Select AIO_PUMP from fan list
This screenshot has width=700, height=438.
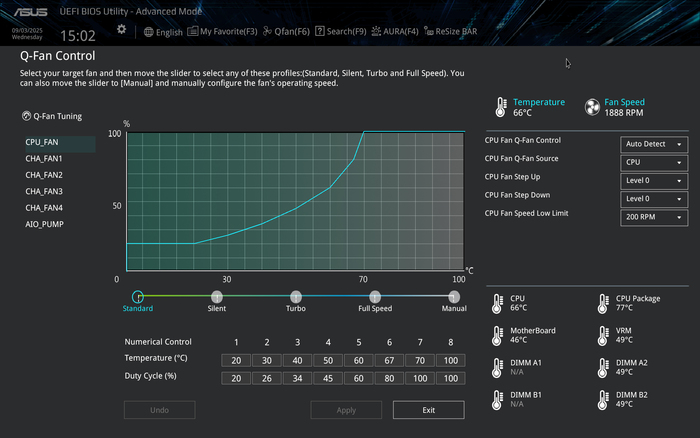pos(44,224)
